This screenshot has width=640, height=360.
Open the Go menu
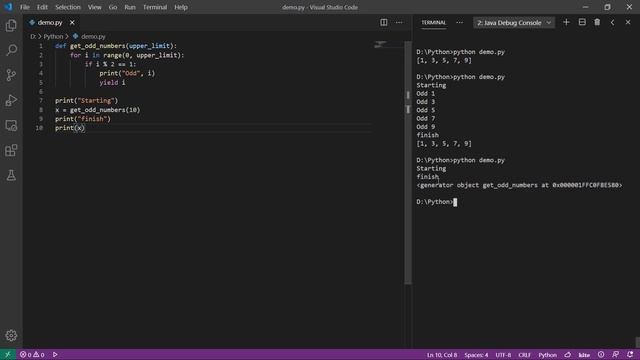pos(113,7)
